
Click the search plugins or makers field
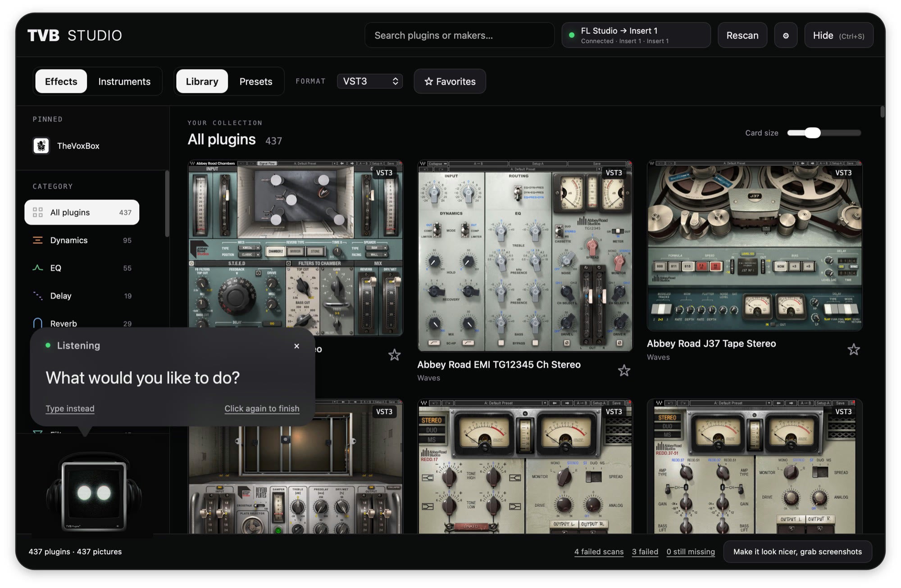pos(459,35)
